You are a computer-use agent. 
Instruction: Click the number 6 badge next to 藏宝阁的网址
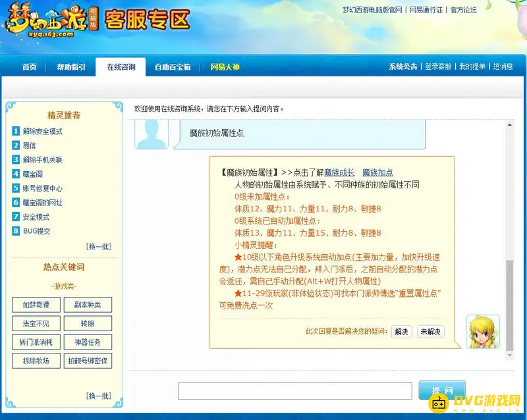pos(16,202)
